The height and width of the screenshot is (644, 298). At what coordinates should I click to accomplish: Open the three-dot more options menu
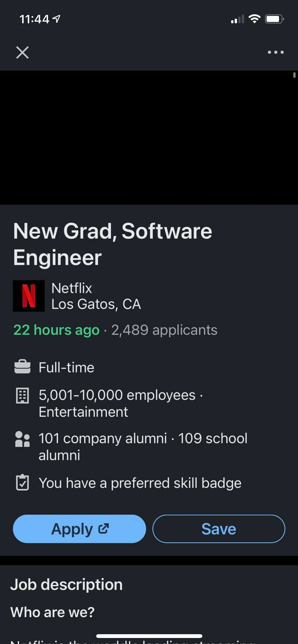point(275,52)
